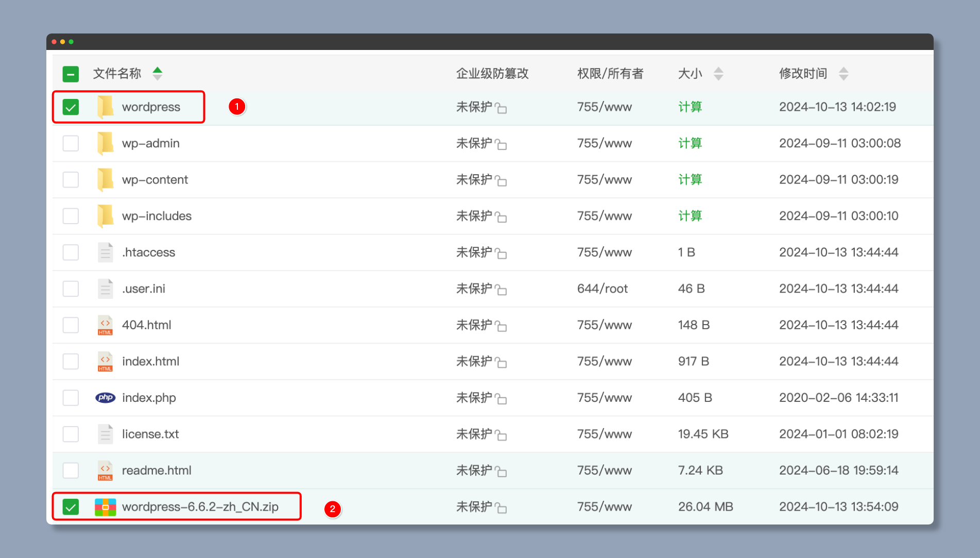Click the 权限/所有者 column header
This screenshot has height=558, width=980.
610,74
